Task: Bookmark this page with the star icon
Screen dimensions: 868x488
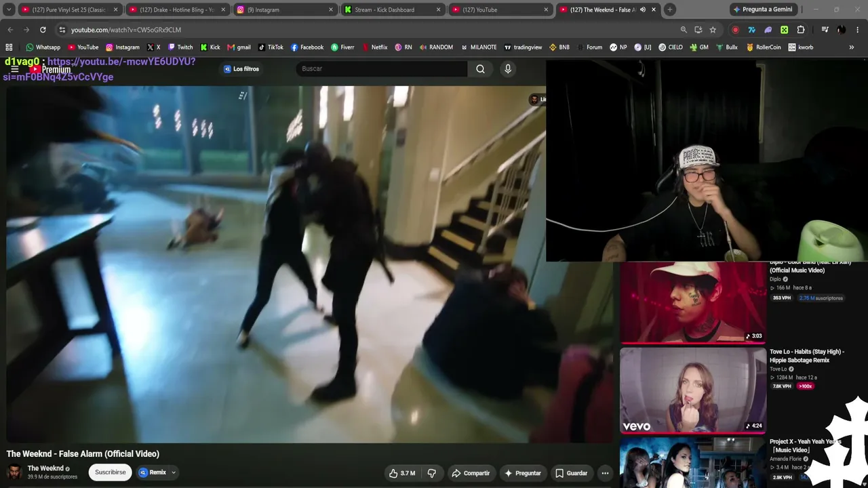Action: pyautogui.click(x=713, y=30)
